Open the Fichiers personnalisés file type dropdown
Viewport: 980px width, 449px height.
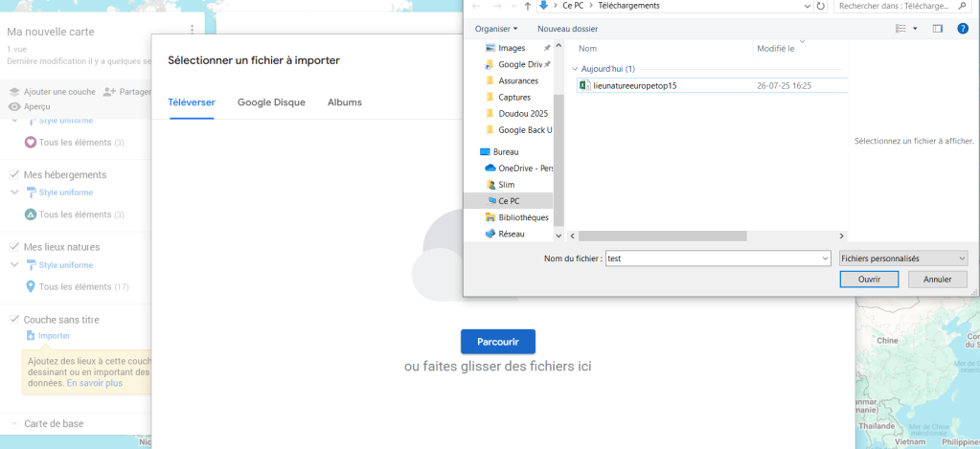click(902, 258)
